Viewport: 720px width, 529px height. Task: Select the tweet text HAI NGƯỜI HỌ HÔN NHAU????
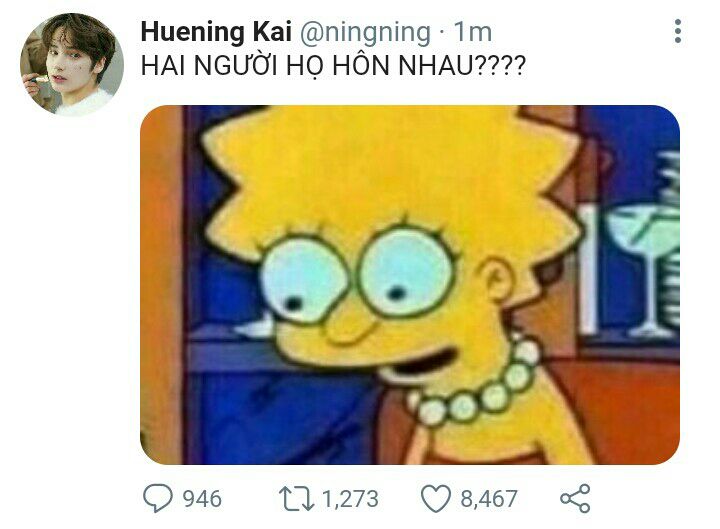333,66
